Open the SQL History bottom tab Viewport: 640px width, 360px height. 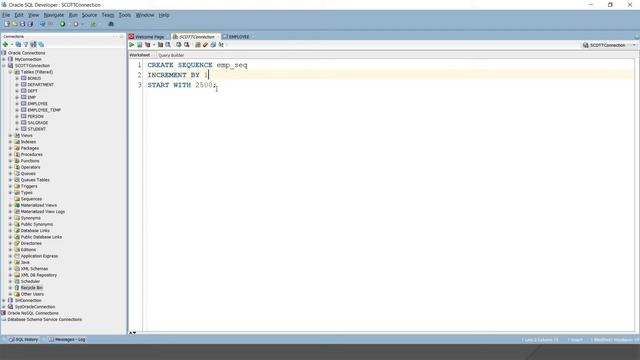tap(24, 340)
